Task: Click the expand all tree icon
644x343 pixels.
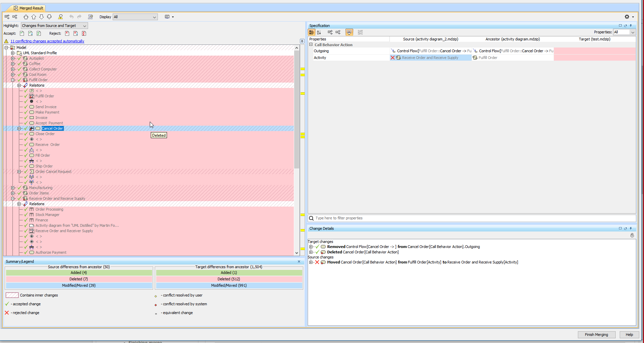Action: [x=7, y=17]
